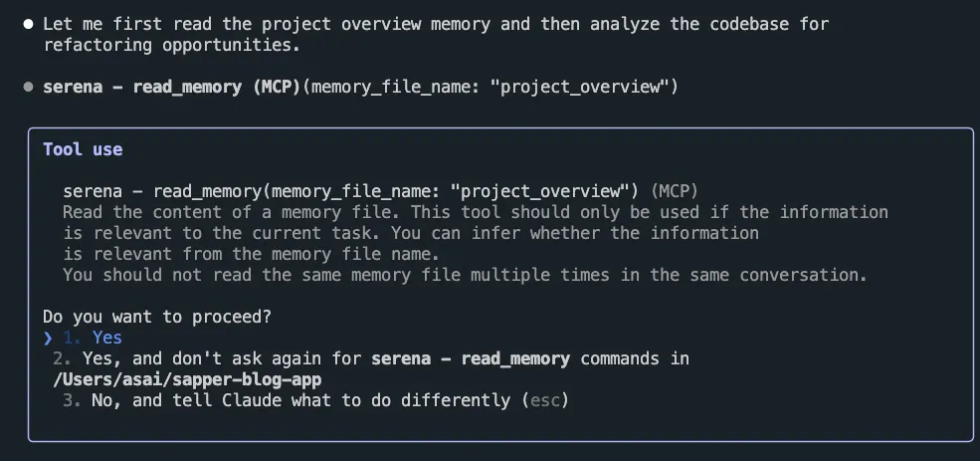Click the number 3. of third option
This screenshot has width=980, height=461.
click(72, 400)
